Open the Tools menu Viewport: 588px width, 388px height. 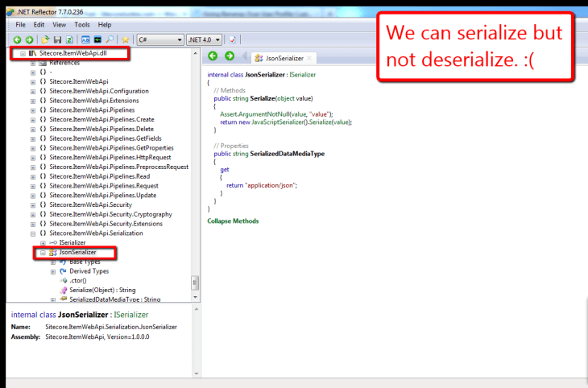click(x=81, y=25)
